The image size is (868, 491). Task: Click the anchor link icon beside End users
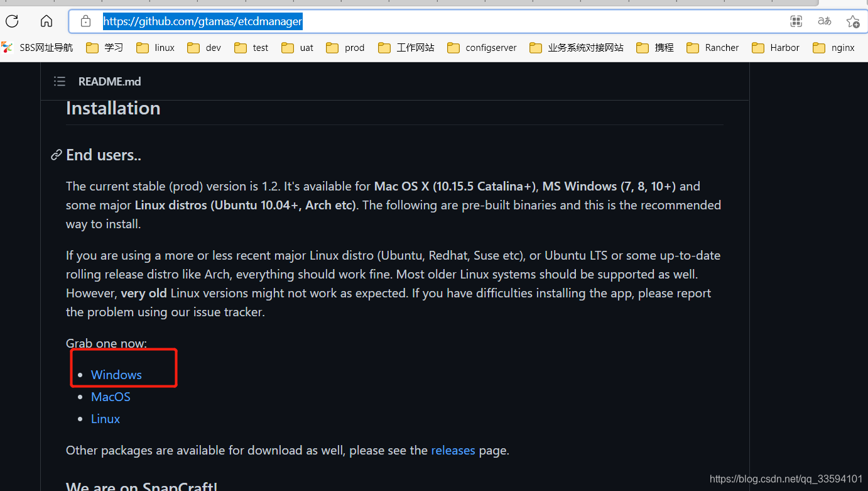tap(56, 155)
